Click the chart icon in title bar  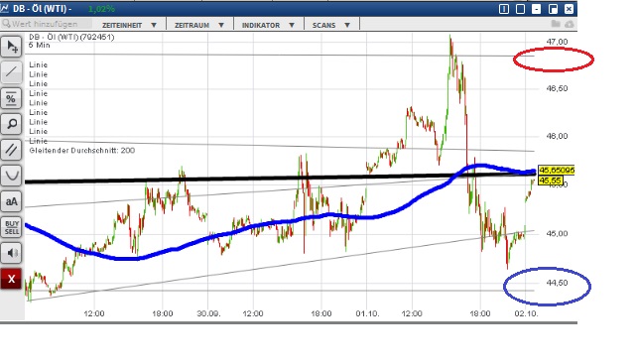(5, 8)
